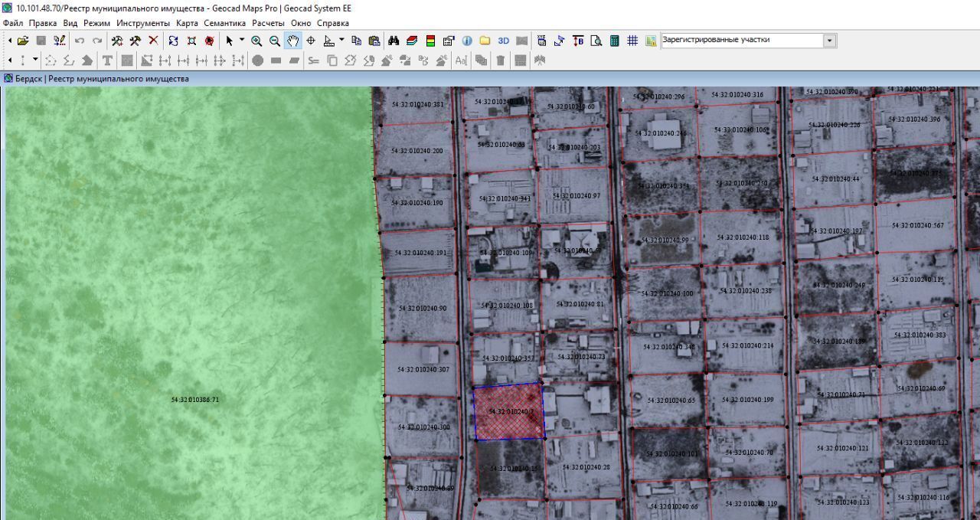Open the Инструменты menu
980x520 pixels.
pos(143,23)
